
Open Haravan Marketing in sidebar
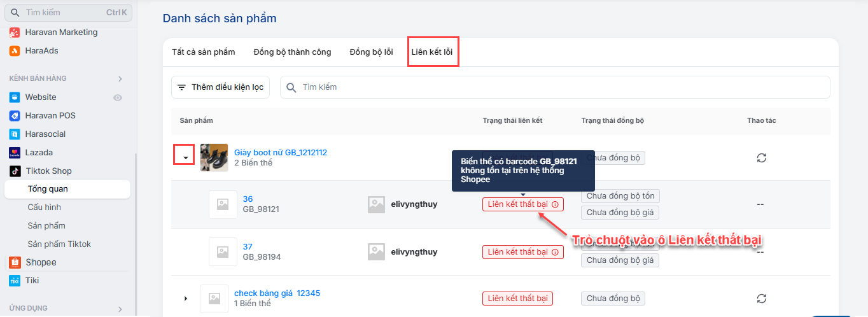pos(61,32)
